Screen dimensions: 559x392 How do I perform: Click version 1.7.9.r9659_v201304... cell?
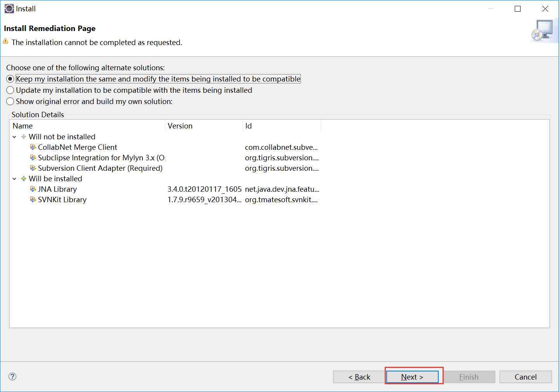coord(205,199)
